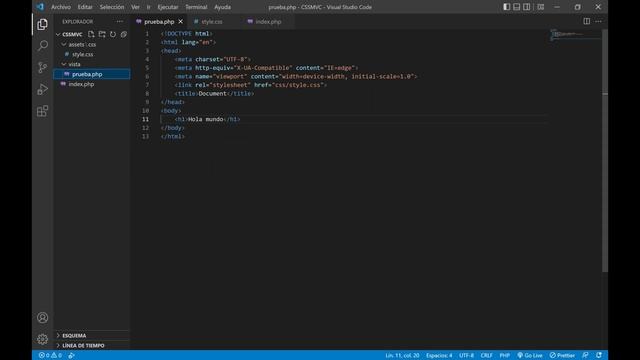The image size is (640, 360).
Task: Click the VS Code logo icon
Action: click(x=40, y=7)
